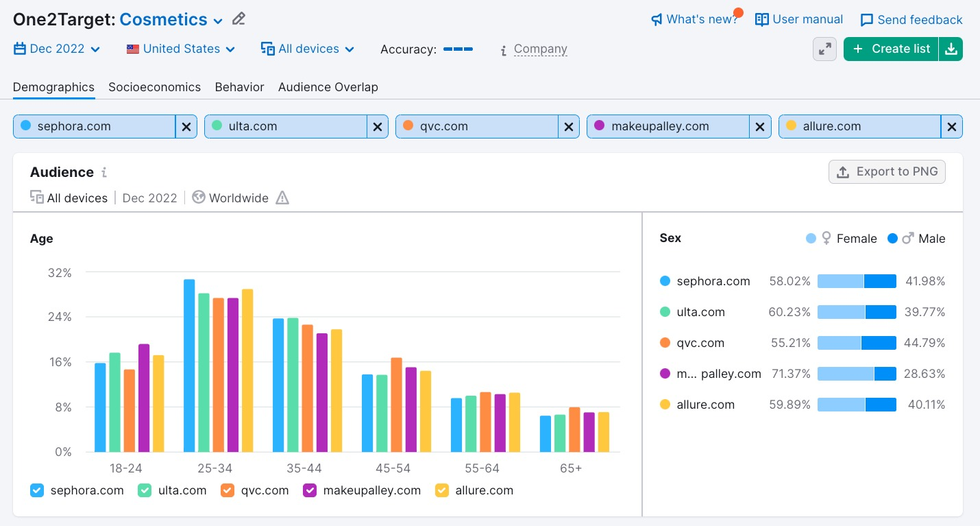The height and width of the screenshot is (526, 980).
Task: Click the Send feedback speech bubble icon
Action: point(867,20)
